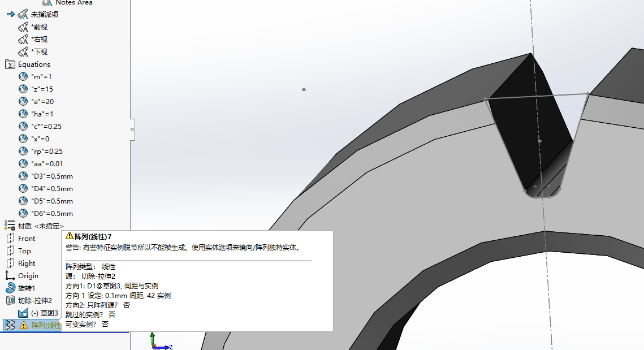This screenshot has height=350, width=644.
Task: Select the text *前视
Action: pyautogui.click(x=40, y=27)
